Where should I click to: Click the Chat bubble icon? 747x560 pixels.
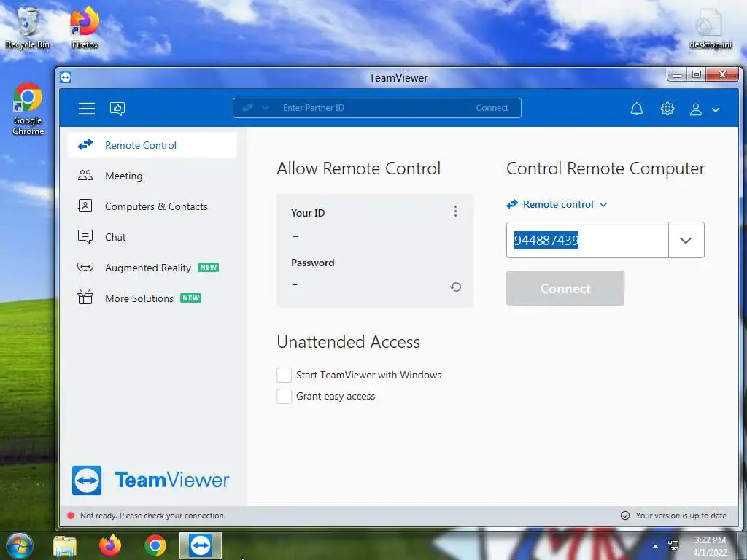85,236
